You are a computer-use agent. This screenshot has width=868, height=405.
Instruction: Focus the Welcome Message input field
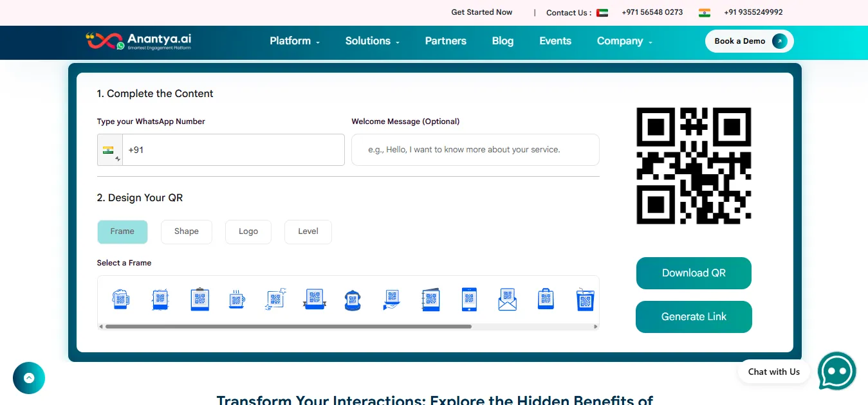[x=476, y=150]
